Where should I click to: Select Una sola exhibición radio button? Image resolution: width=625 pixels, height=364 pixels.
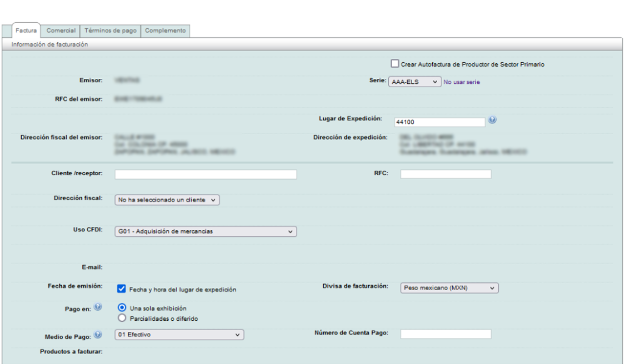coord(122,308)
